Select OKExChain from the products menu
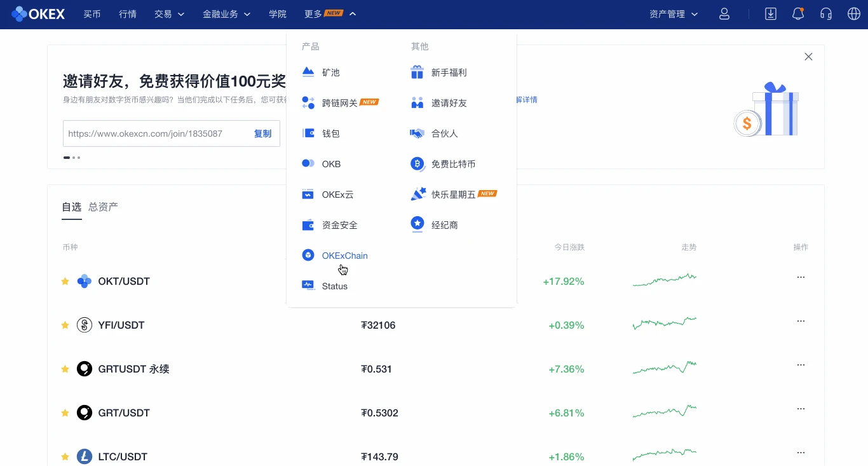Image resolution: width=868 pixels, height=466 pixels. pyautogui.click(x=344, y=256)
